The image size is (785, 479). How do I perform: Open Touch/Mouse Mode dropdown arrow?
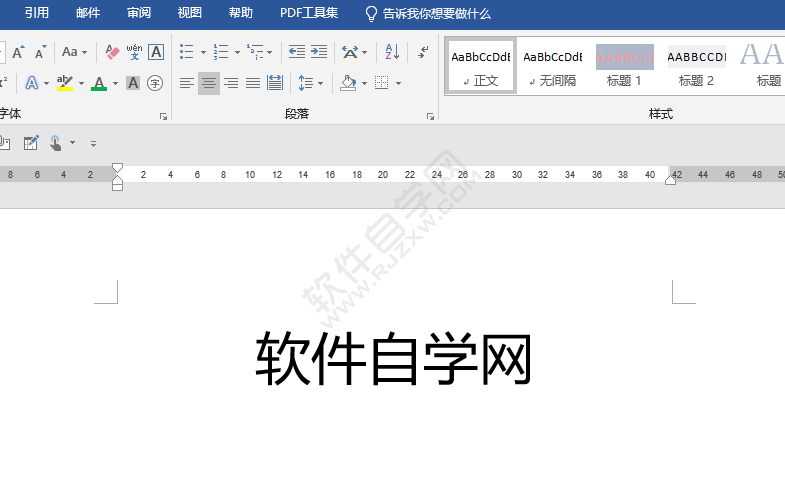pyautogui.click(x=73, y=143)
